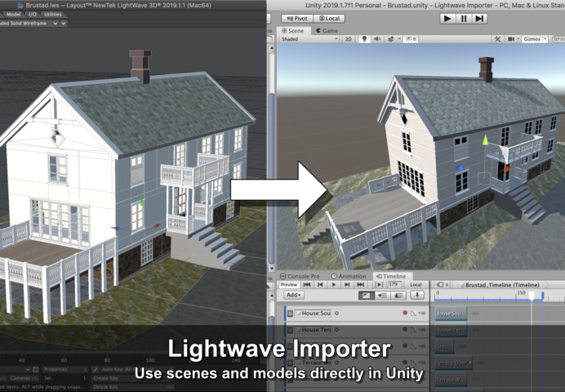Toggle Pivot handle position in Unity
The height and width of the screenshot is (392, 565).
point(297,18)
